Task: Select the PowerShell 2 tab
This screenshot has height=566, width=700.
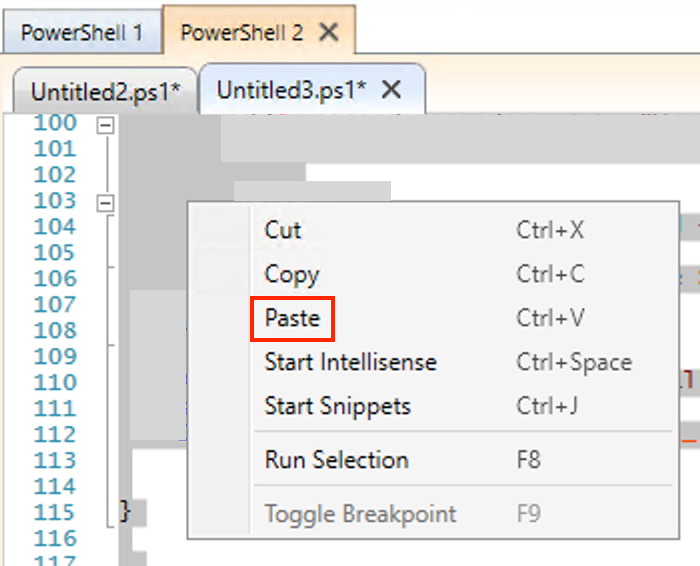Action: (x=242, y=31)
